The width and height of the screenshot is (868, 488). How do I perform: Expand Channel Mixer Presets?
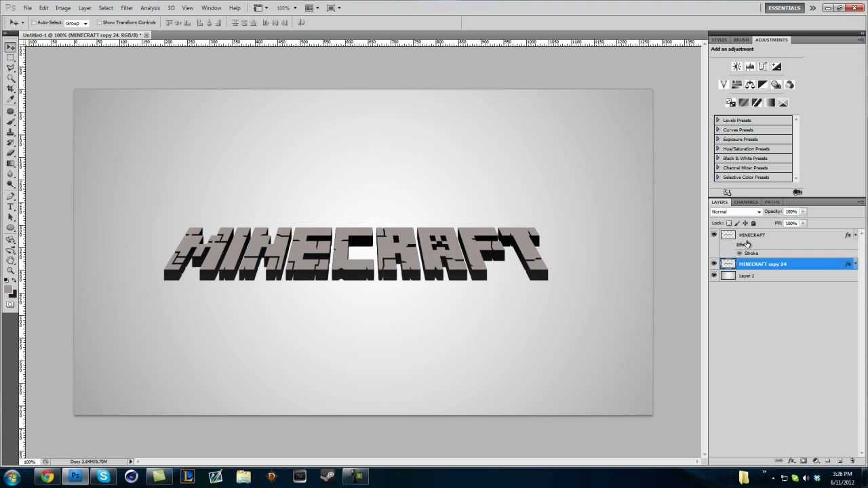(x=717, y=168)
